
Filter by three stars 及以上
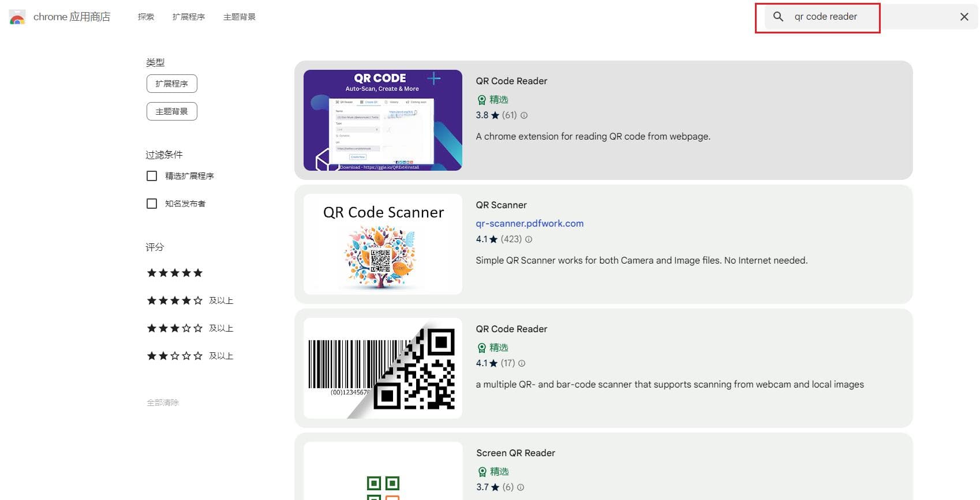pos(190,328)
